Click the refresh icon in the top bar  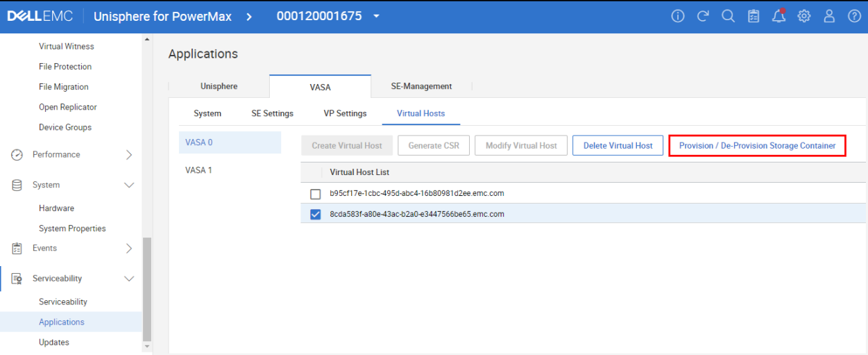[x=703, y=17]
